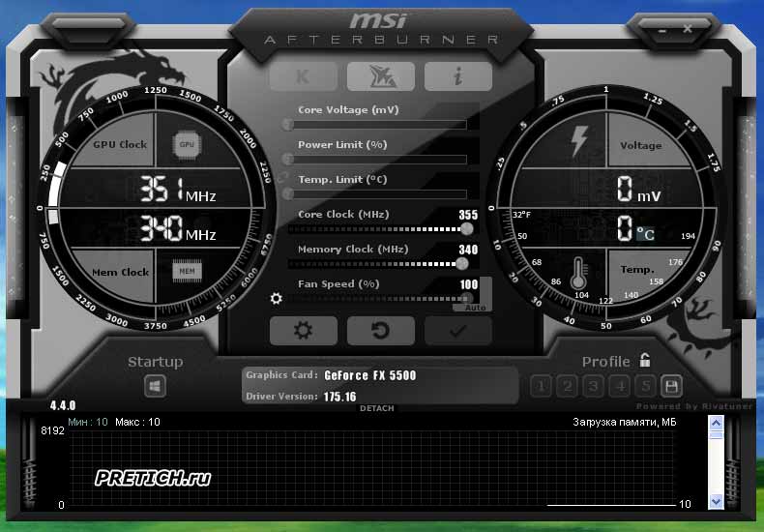
Task: Reset settings with the circular arrow button
Action: pos(380,331)
